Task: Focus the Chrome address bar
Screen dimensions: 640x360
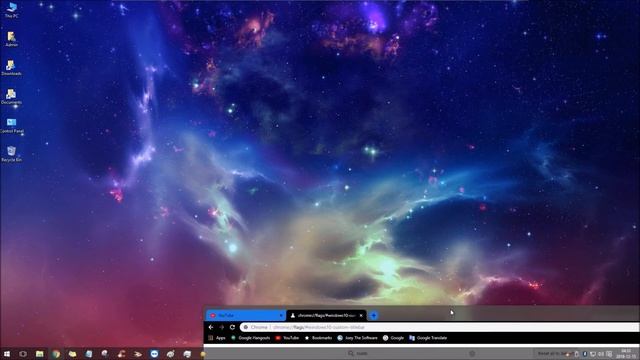Action: point(439,327)
